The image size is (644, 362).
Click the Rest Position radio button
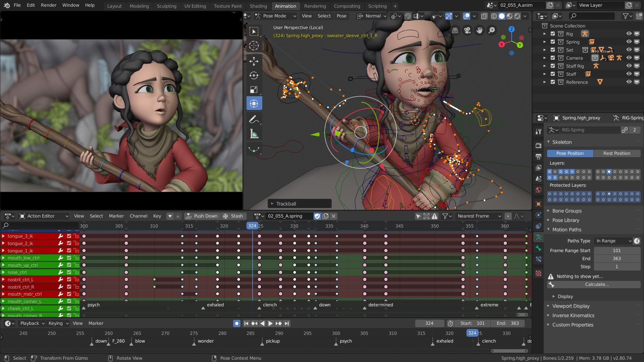click(616, 153)
